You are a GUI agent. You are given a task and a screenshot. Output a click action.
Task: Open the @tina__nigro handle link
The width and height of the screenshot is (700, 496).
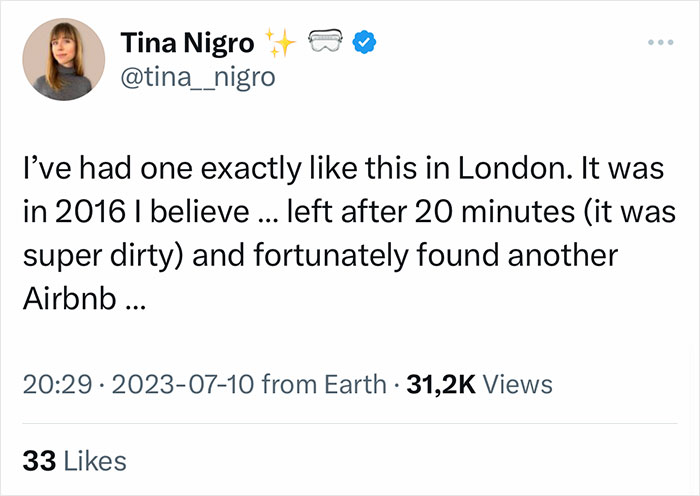pos(197,76)
